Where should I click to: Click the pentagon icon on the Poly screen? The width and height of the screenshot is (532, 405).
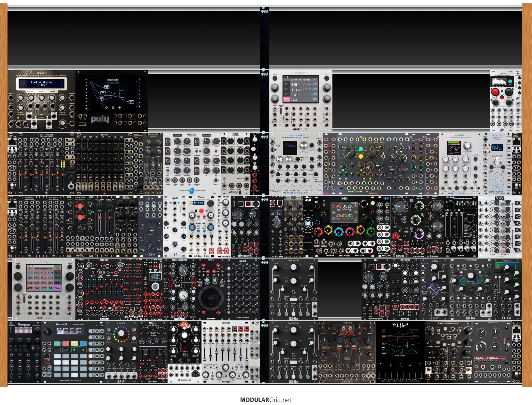click(x=106, y=107)
